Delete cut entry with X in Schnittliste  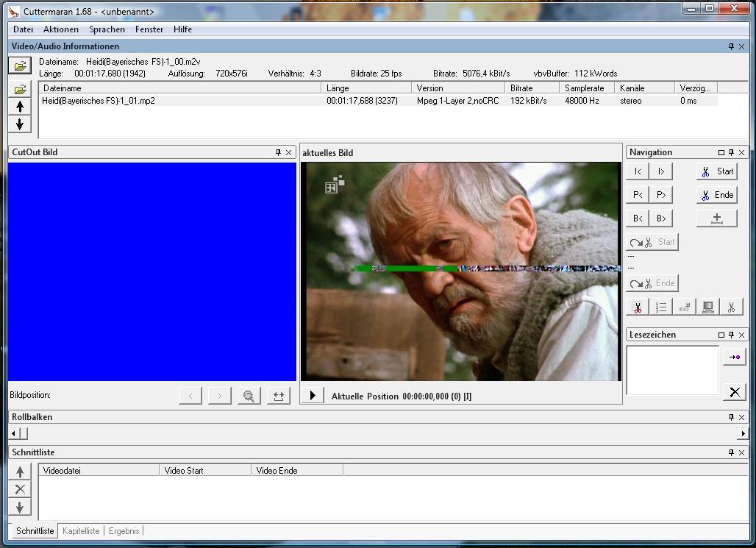[20, 489]
